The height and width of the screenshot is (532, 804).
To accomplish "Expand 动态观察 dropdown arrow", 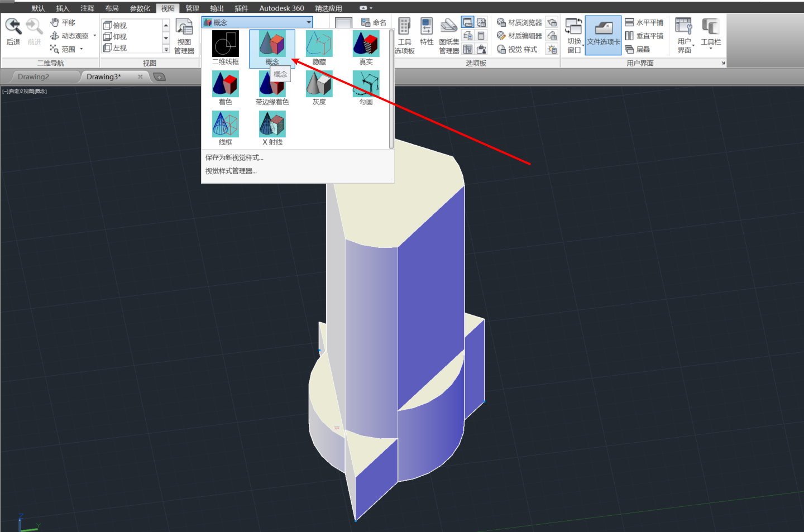I will [x=95, y=36].
